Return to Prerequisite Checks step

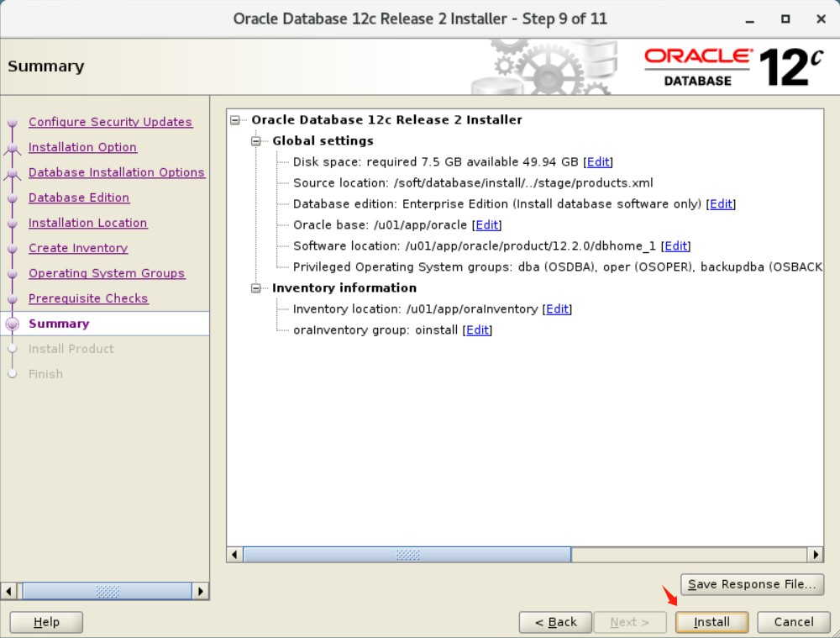[x=88, y=298]
